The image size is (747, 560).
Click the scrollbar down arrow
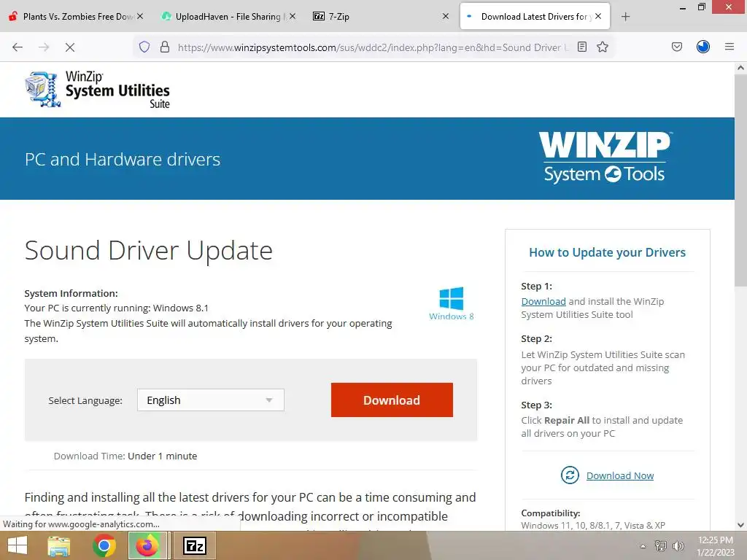[740, 525]
